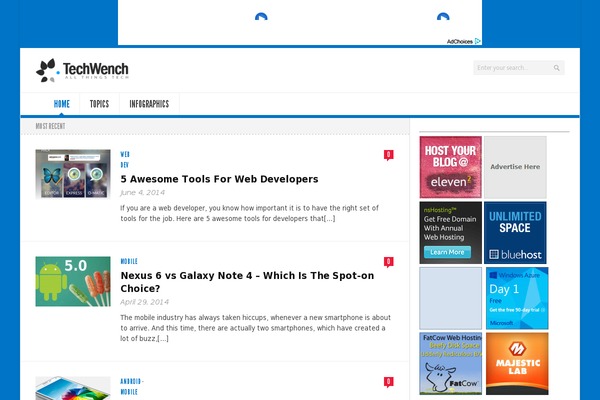
Task: Open the Windows Azure Day 1 ad
Action: [517, 298]
